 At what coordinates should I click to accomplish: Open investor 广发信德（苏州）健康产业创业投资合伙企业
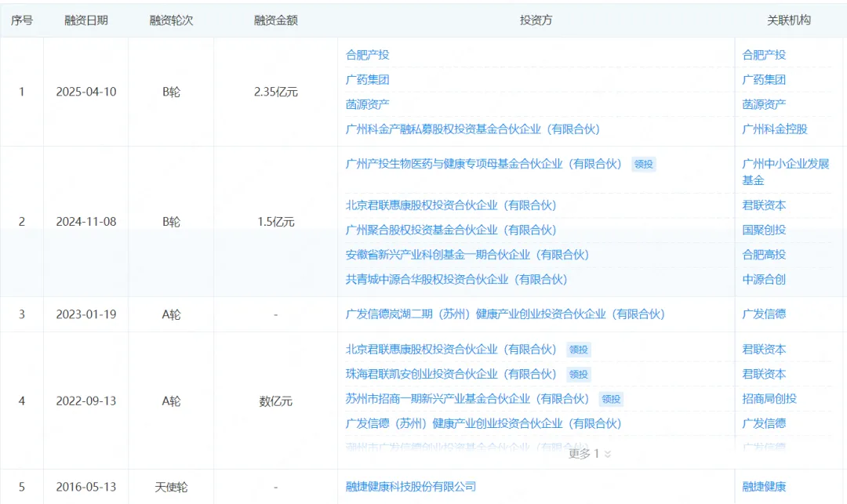point(483,424)
